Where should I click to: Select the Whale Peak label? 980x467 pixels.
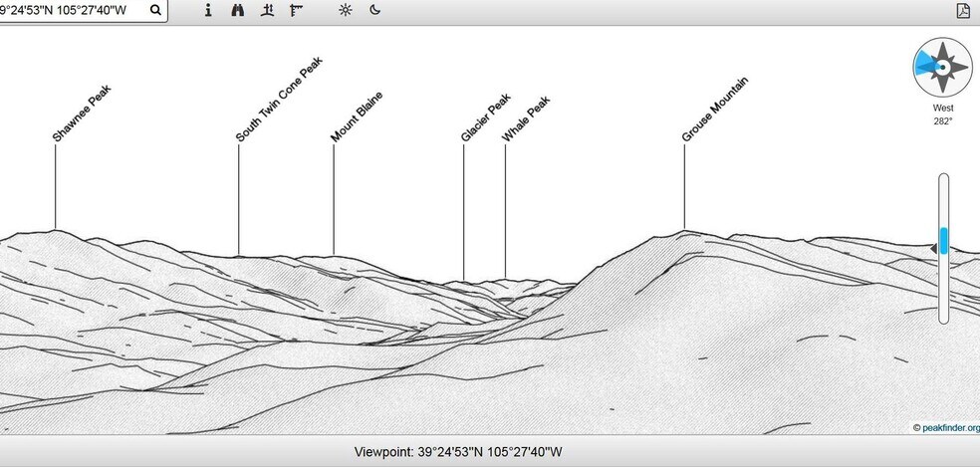526,118
